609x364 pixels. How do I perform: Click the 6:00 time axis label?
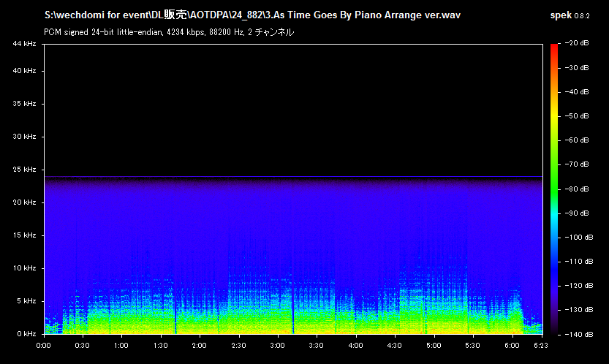[x=512, y=346]
